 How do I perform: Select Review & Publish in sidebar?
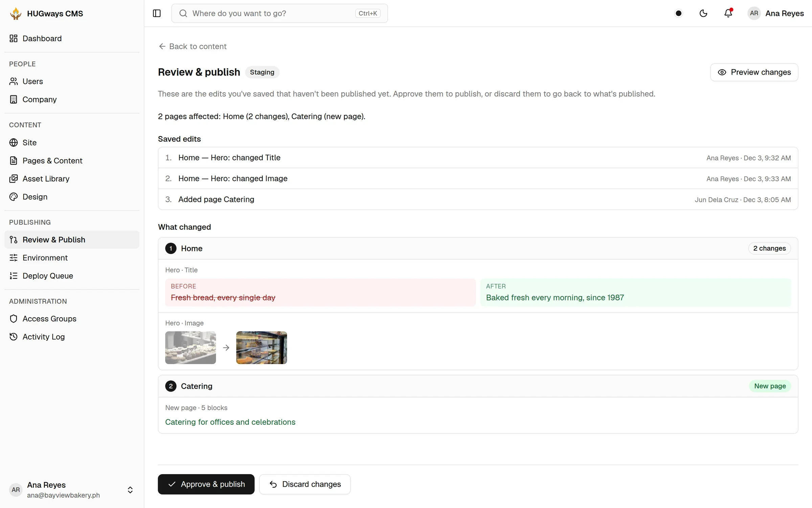tap(72, 239)
